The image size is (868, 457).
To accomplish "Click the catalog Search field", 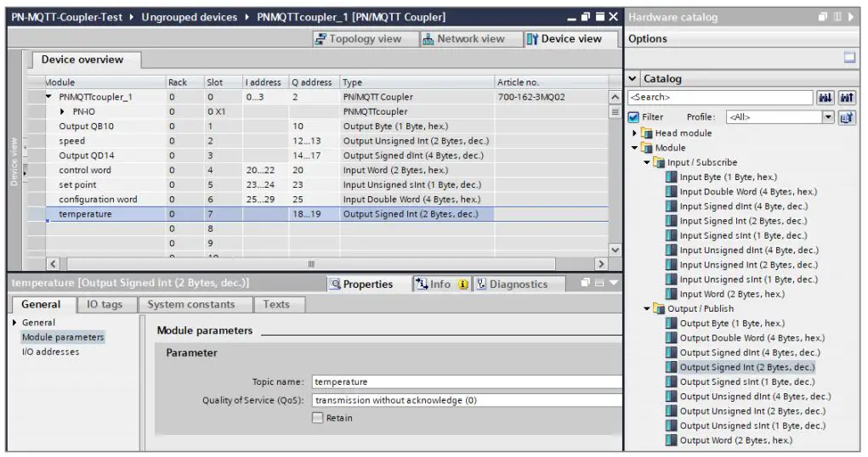I will [x=720, y=98].
